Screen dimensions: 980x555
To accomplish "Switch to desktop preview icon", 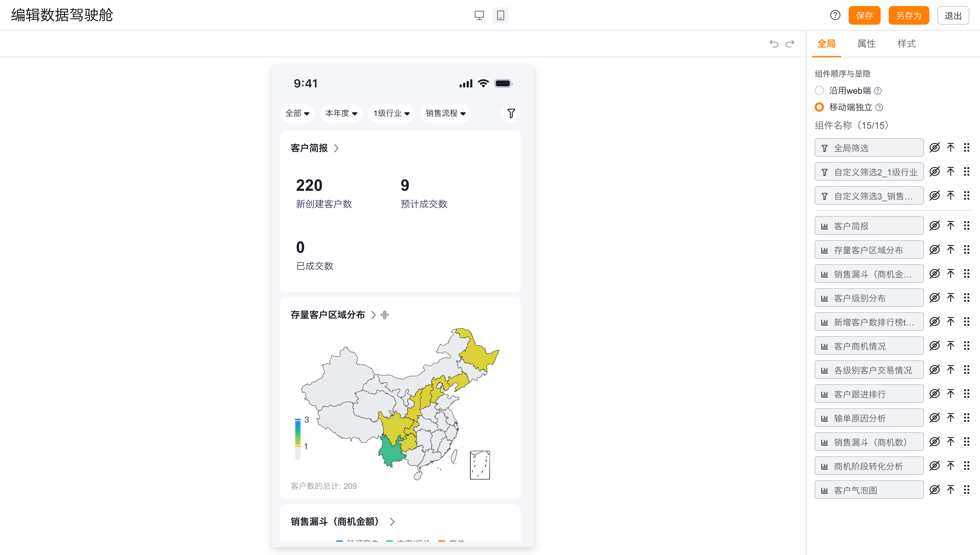I will coord(479,15).
